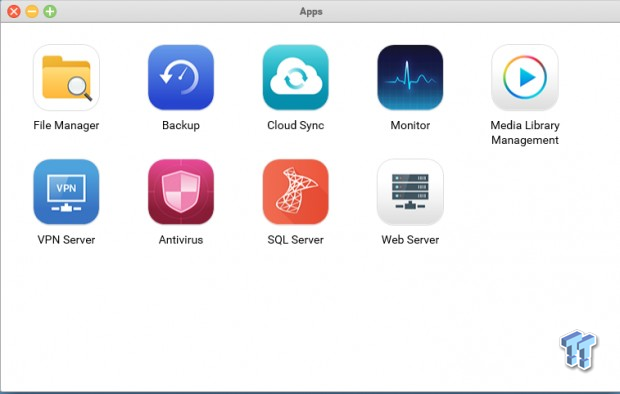This screenshot has height=394, width=620.
Task: Launch Media Library Management play icon
Action: coord(525,78)
